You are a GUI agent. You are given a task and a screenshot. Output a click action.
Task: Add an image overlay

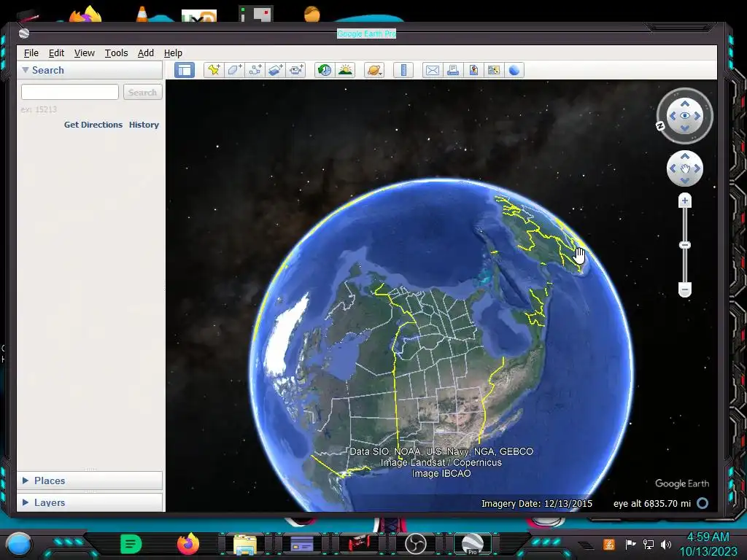point(275,70)
